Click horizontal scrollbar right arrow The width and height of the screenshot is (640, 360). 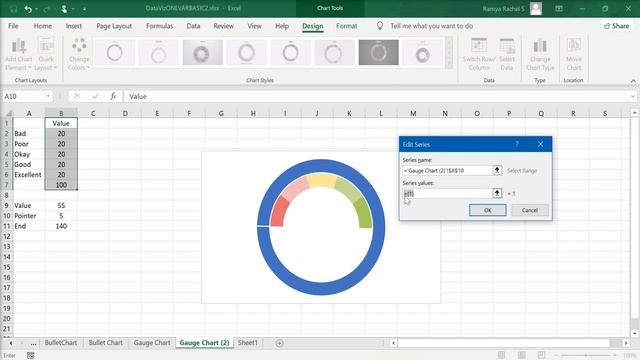pyautogui.click(x=626, y=343)
